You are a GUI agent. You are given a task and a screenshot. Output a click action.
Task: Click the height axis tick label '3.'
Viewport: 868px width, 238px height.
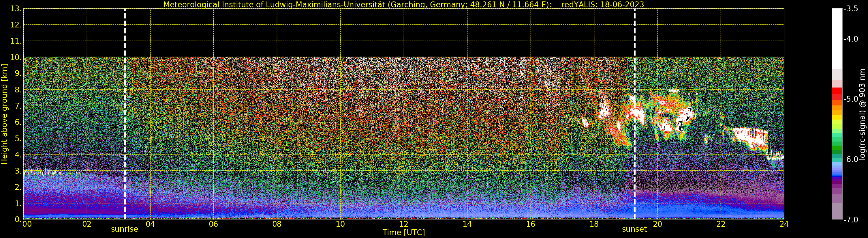[18, 171]
